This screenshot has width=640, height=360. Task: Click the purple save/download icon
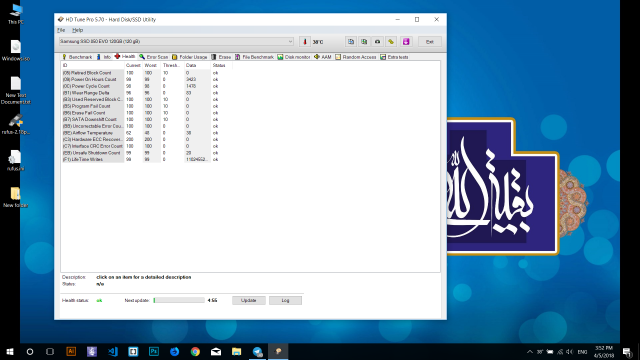tap(406, 42)
